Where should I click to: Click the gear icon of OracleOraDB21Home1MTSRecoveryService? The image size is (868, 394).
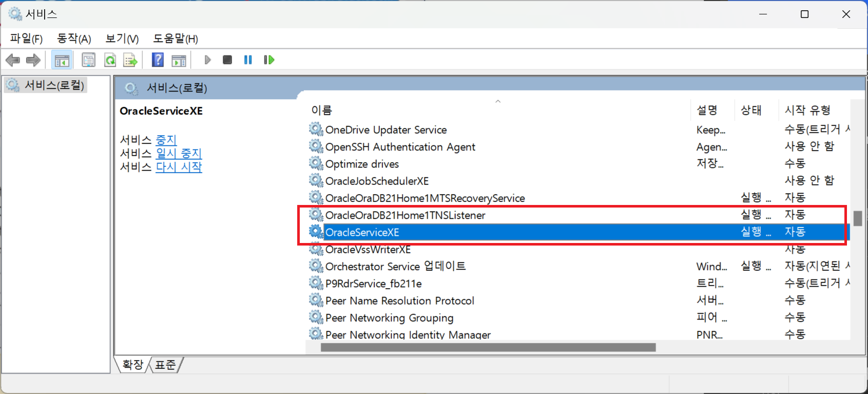click(316, 197)
